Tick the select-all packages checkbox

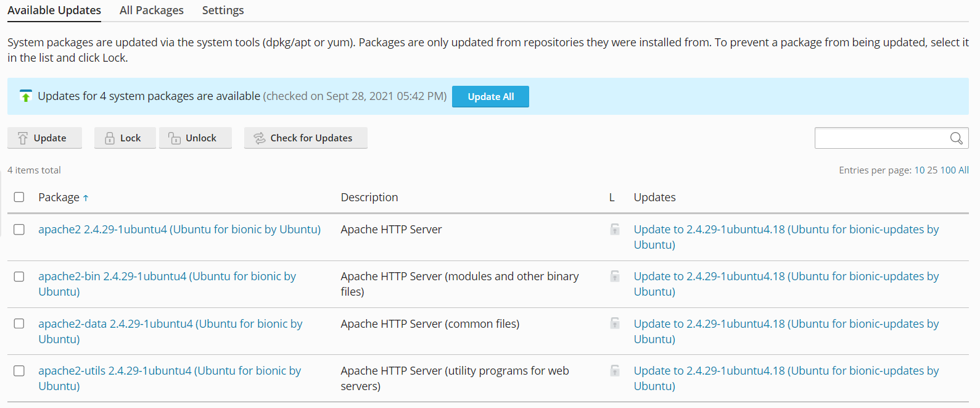pyautogui.click(x=19, y=197)
